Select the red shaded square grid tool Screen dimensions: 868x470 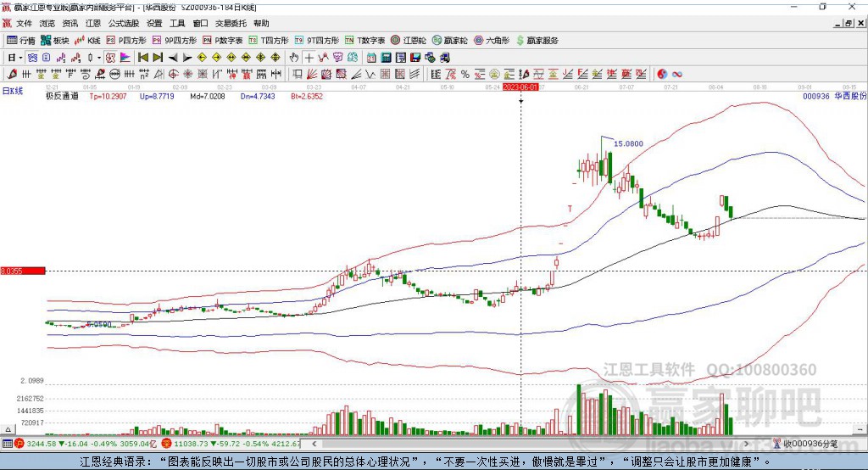click(x=341, y=75)
